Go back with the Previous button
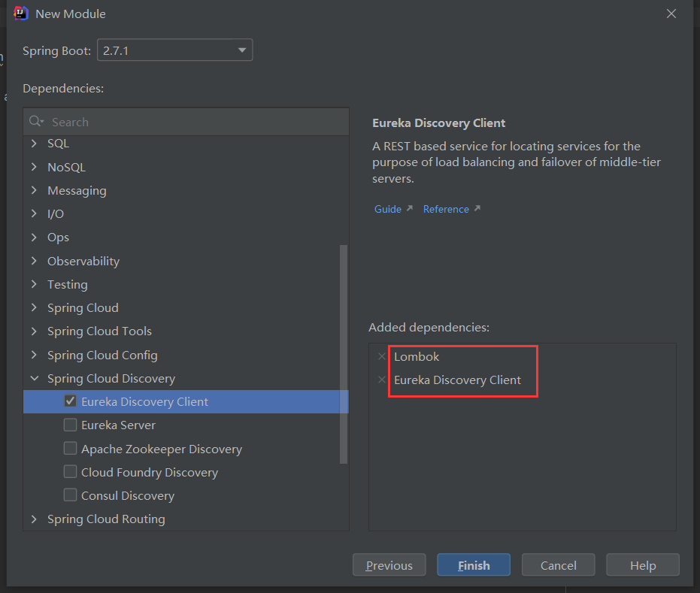Screen dimensions: 700x593 (x=389, y=565)
